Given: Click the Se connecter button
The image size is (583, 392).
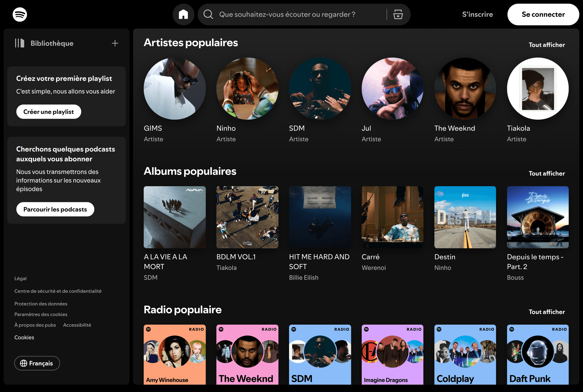Looking at the screenshot, I should point(543,14).
